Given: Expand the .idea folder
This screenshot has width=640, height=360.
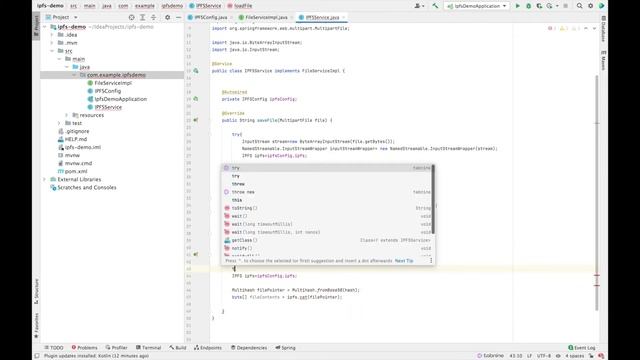Looking at the screenshot, I should click(52, 35).
